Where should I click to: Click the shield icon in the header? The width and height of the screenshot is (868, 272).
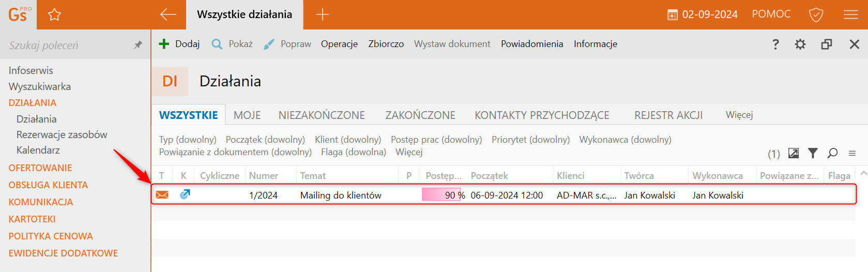pyautogui.click(x=816, y=14)
